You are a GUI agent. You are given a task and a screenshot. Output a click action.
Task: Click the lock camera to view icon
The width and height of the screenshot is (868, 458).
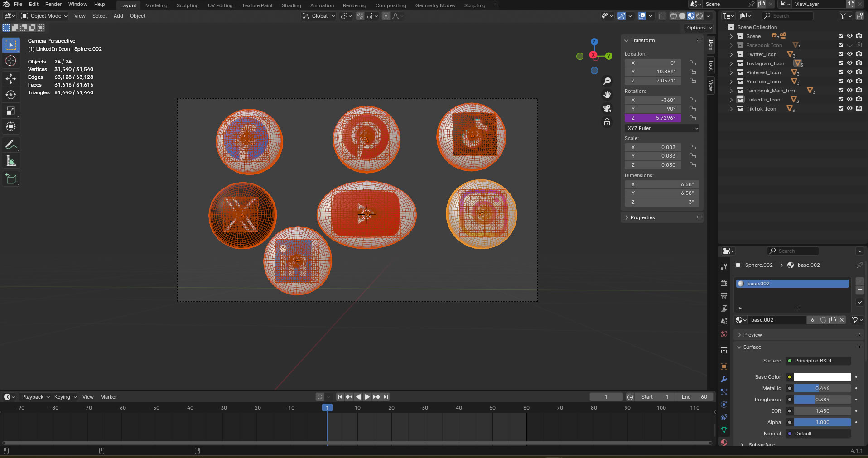[607, 122]
